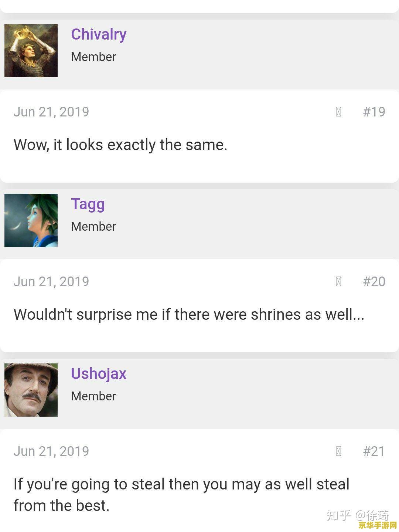The width and height of the screenshot is (399, 532).
Task: Open the permalink for post #21
Action: (374, 451)
